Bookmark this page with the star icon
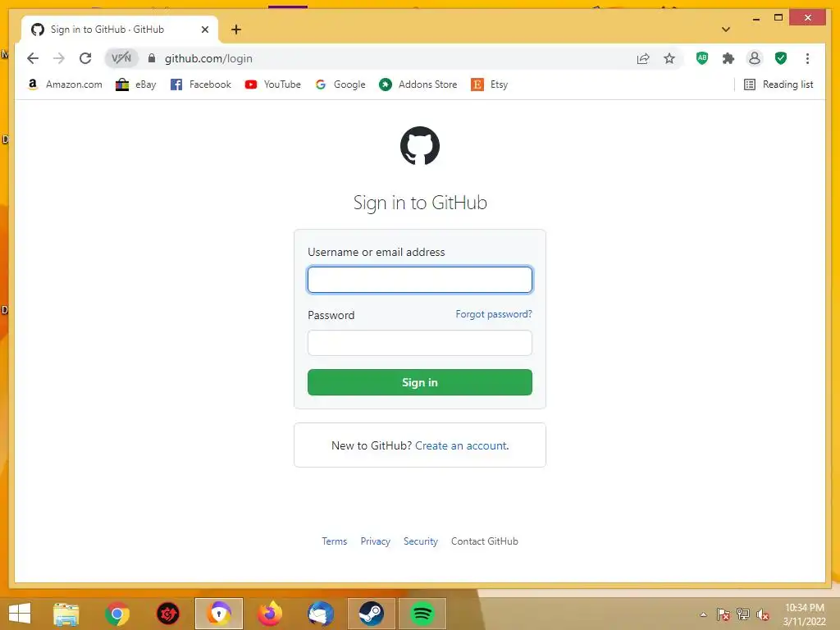This screenshot has width=840, height=630. pos(669,58)
